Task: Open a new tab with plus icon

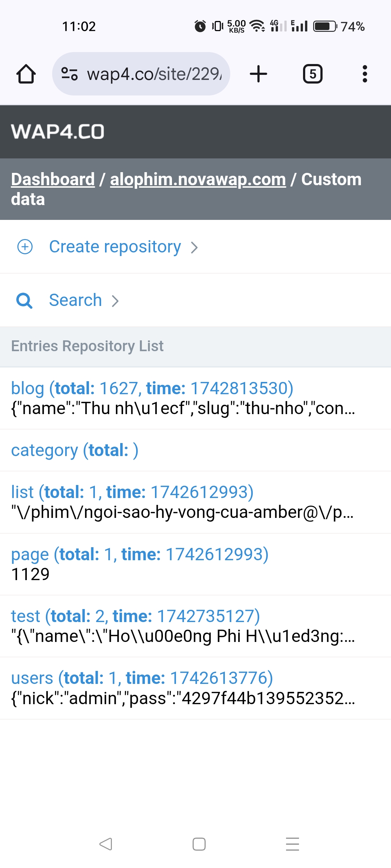Action: pyautogui.click(x=258, y=74)
